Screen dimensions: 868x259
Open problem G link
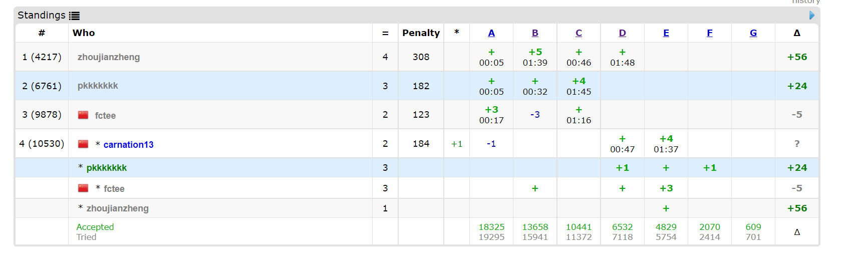pos(753,33)
